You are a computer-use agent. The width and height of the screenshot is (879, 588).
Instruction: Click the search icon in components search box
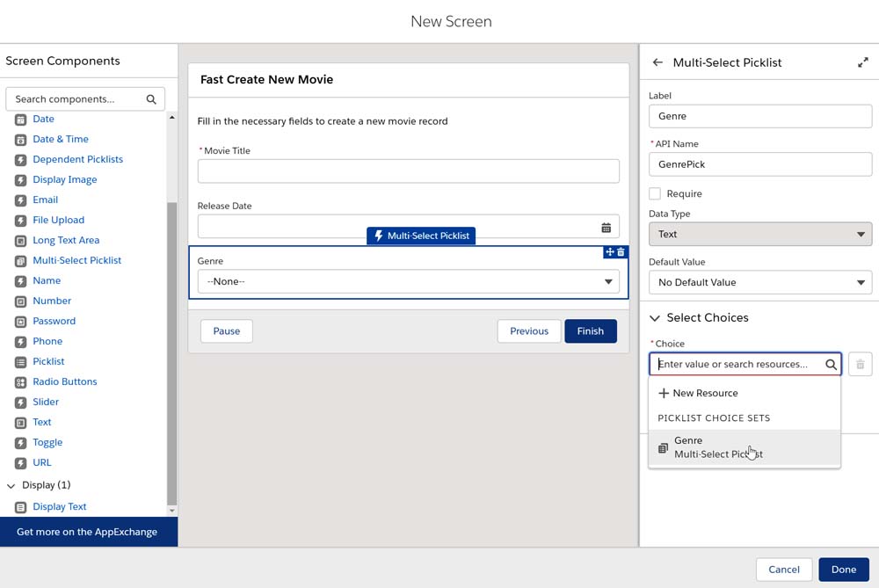pos(151,99)
